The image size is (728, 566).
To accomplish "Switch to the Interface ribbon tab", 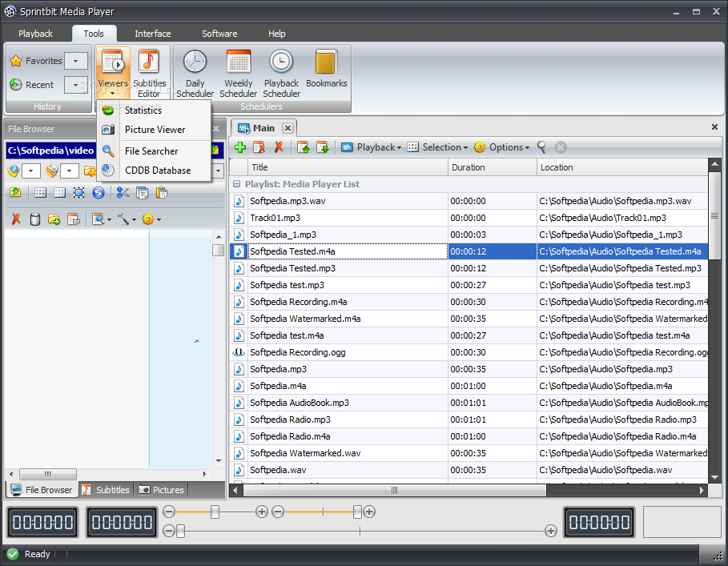I will pyautogui.click(x=153, y=34).
